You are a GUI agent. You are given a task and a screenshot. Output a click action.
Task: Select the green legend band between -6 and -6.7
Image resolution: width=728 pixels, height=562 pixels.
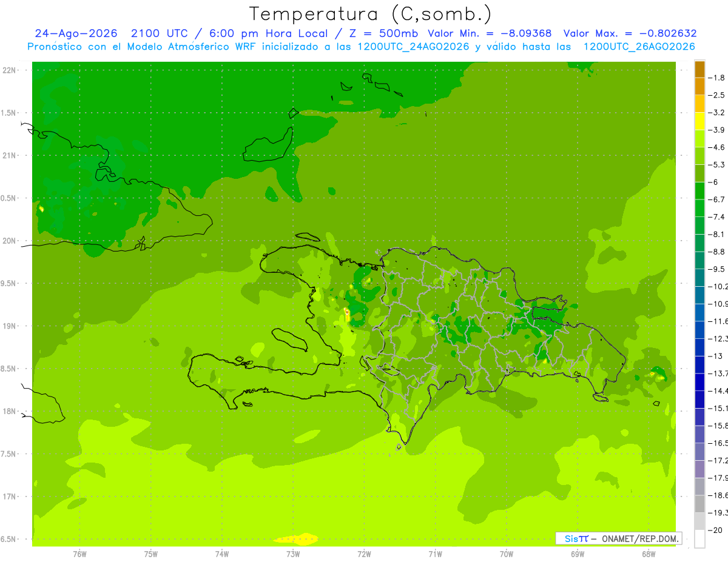pos(699,190)
